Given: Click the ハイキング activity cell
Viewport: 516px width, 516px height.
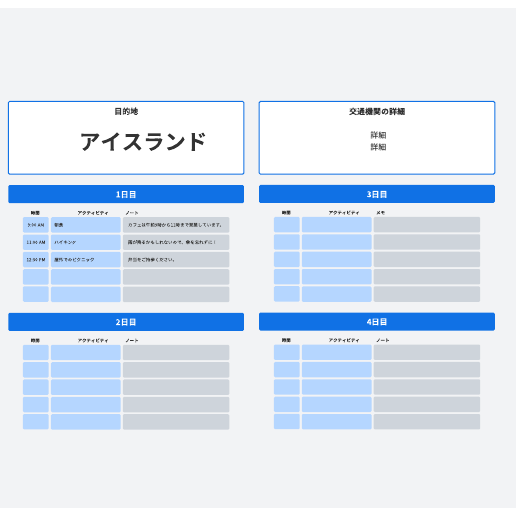Looking at the screenshot, I should point(86,242).
